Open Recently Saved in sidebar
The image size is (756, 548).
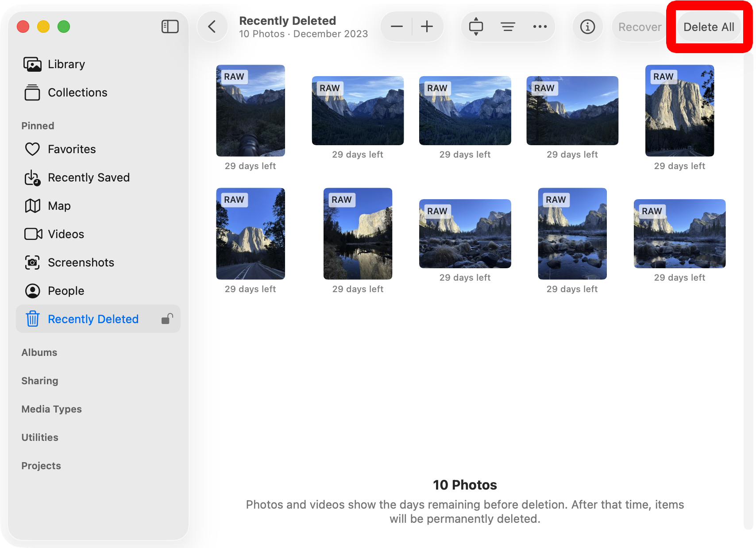[89, 178]
